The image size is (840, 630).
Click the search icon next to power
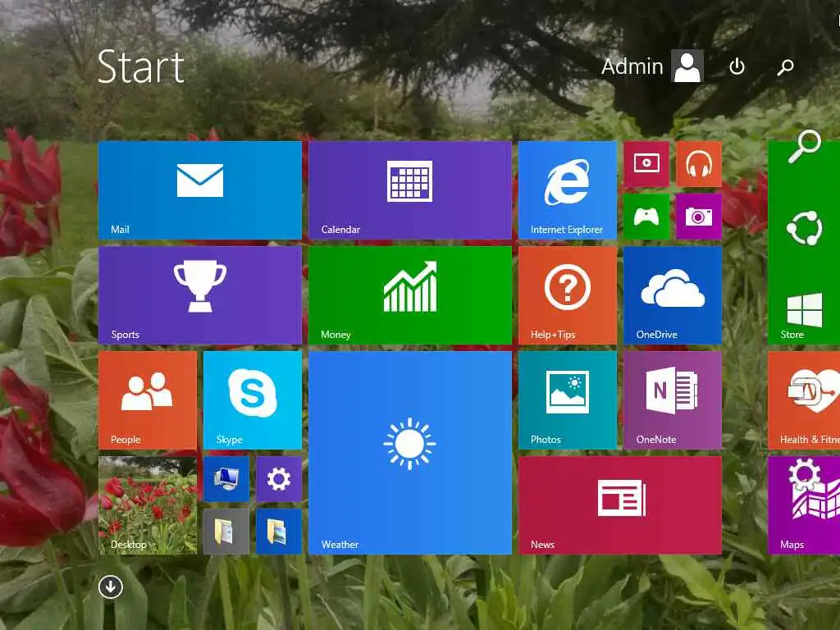tap(785, 67)
